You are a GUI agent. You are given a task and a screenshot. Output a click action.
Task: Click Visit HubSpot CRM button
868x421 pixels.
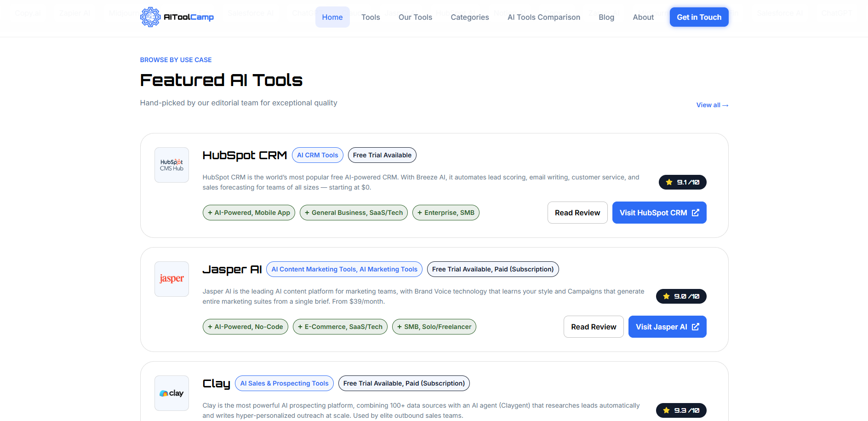[x=659, y=213]
